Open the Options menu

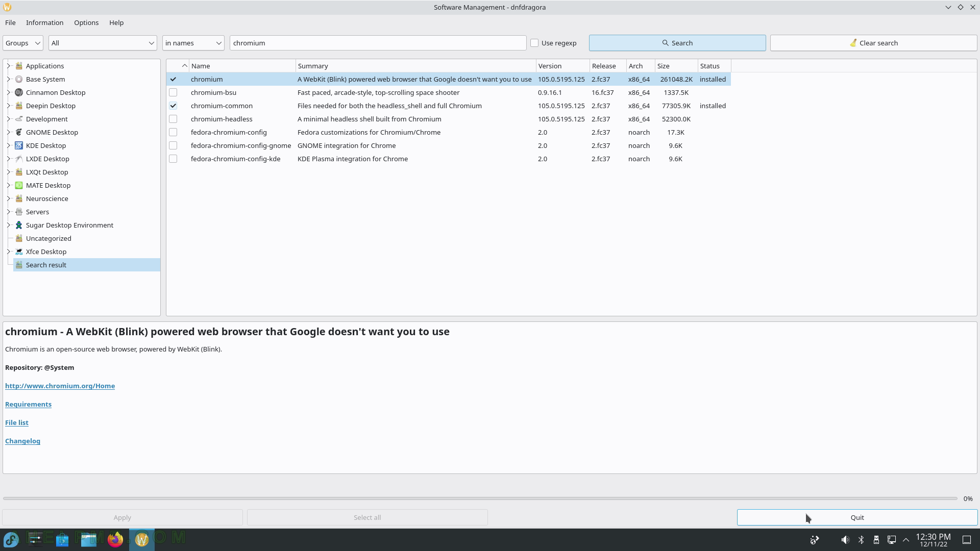[86, 22]
